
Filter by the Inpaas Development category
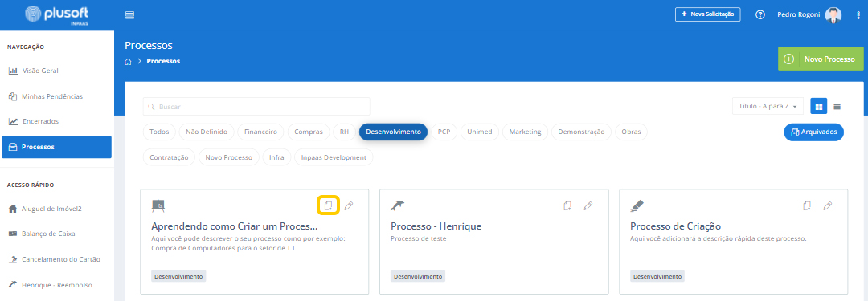click(334, 157)
